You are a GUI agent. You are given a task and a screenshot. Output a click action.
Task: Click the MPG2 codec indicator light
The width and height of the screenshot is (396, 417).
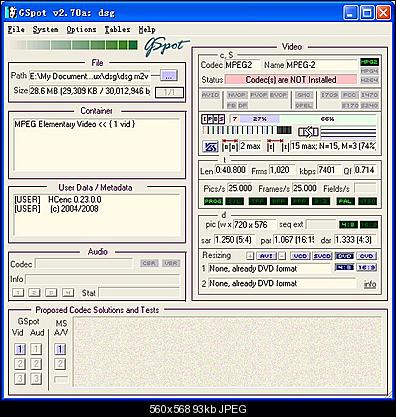[369, 62]
